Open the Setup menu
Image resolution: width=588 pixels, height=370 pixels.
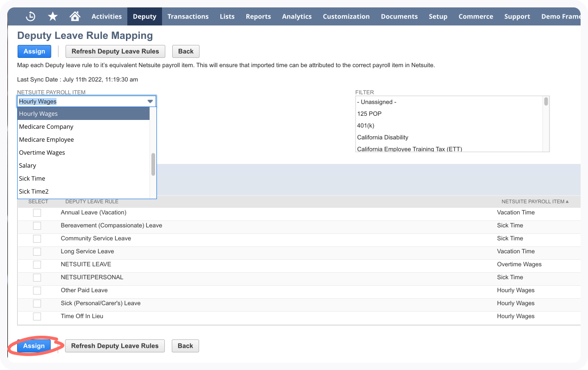[438, 16]
